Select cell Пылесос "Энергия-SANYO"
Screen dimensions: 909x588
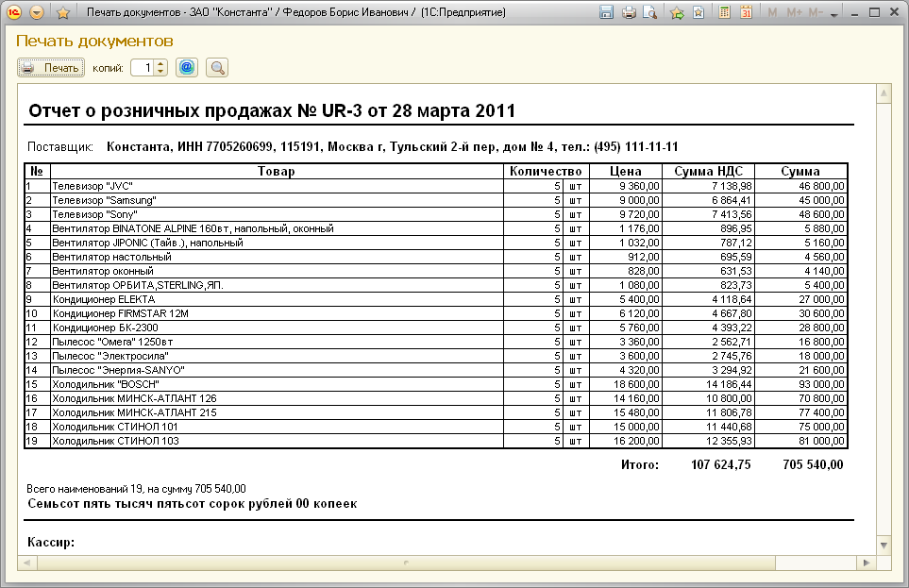pyautogui.click(x=277, y=370)
